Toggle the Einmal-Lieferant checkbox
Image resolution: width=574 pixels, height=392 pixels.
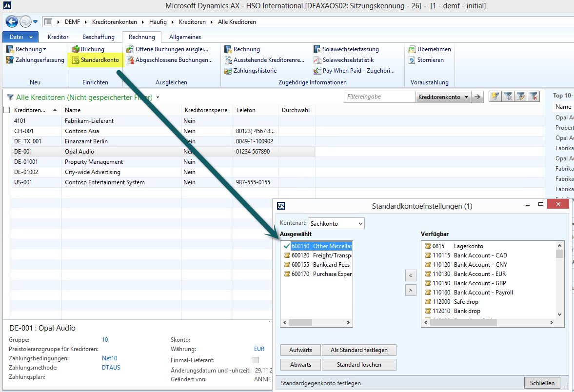256,360
